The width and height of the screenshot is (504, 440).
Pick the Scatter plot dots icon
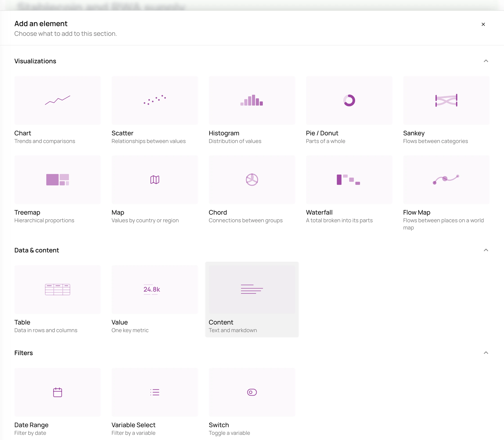tap(155, 100)
